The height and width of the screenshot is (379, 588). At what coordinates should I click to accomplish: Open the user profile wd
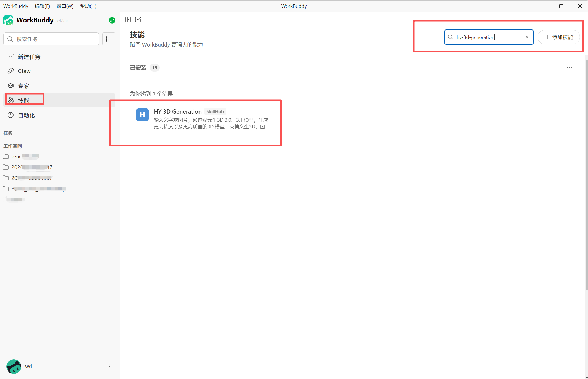click(x=59, y=366)
